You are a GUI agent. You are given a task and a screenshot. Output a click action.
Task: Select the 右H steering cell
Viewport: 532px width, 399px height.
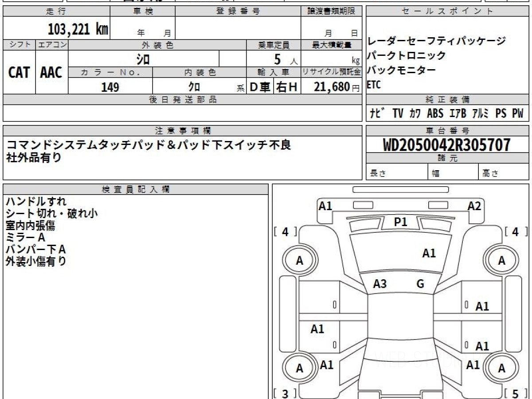click(x=287, y=87)
